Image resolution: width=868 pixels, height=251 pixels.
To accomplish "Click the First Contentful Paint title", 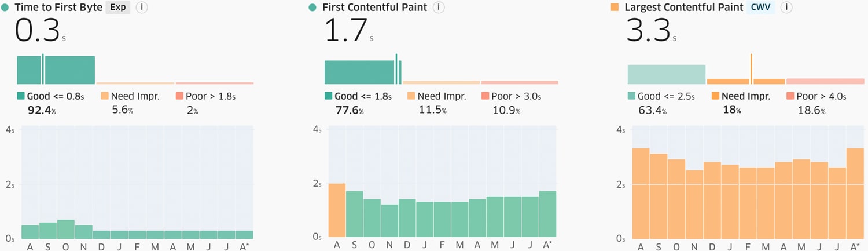I will coord(374,8).
